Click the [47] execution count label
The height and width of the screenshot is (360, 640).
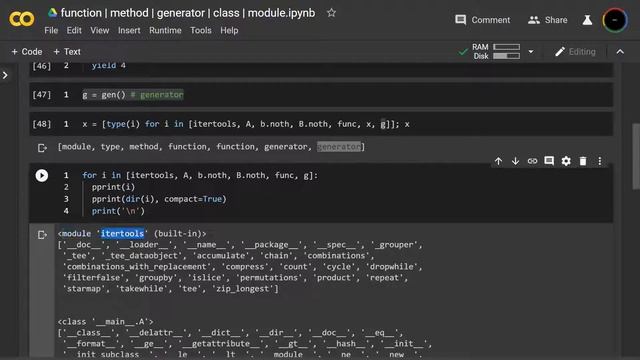click(x=42, y=95)
